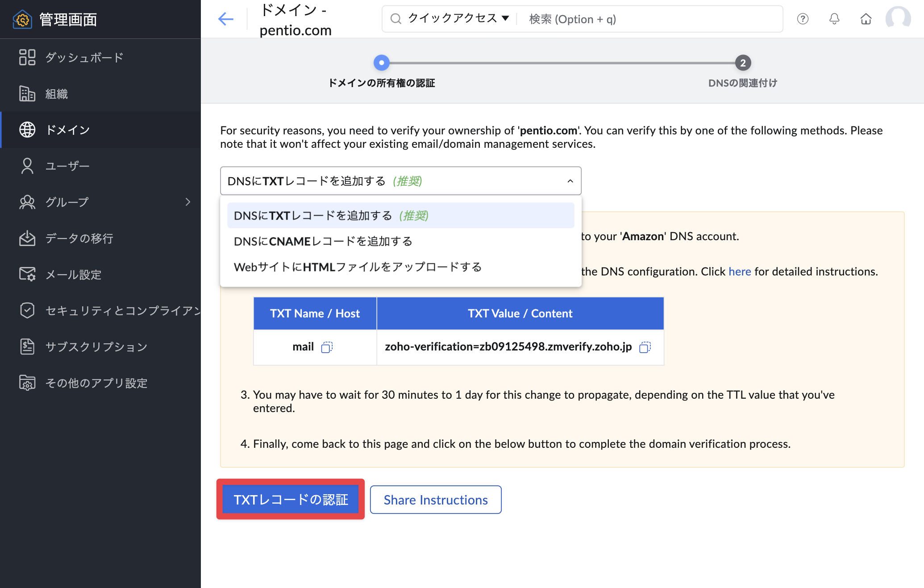Open the その他のアプリ設定 folder icon
The height and width of the screenshot is (588, 924).
point(27,383)
